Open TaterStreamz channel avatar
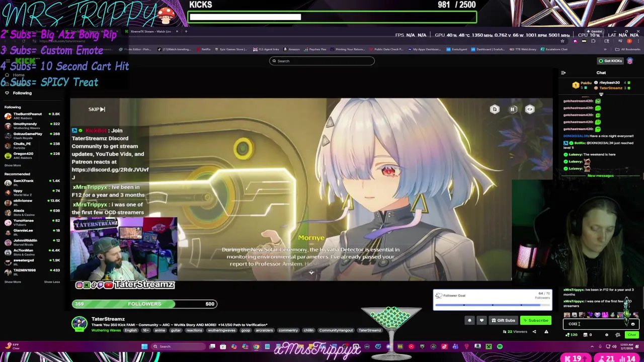 [x=79, y=324]
